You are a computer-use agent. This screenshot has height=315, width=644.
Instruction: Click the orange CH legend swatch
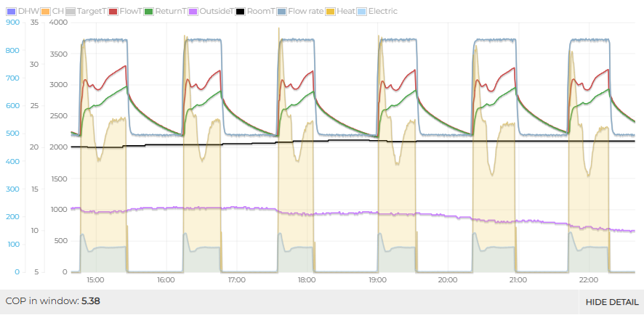44,12
